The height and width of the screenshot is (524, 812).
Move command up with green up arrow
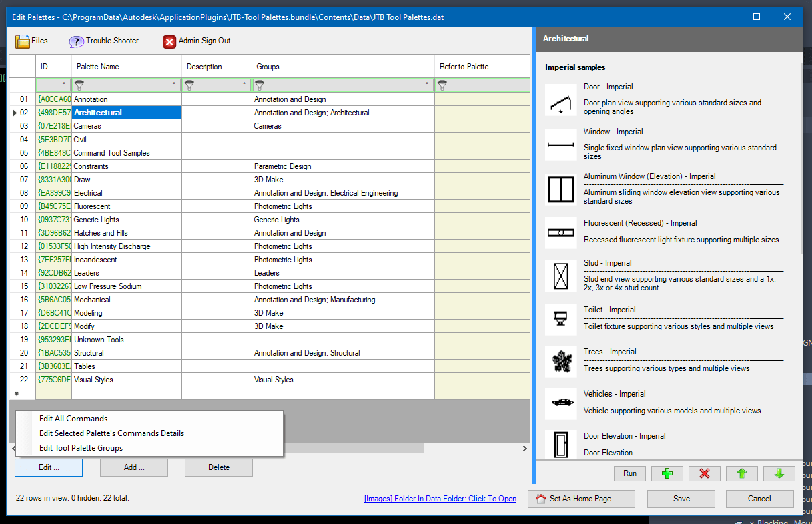pyautogui.click(x=741, y=473)
